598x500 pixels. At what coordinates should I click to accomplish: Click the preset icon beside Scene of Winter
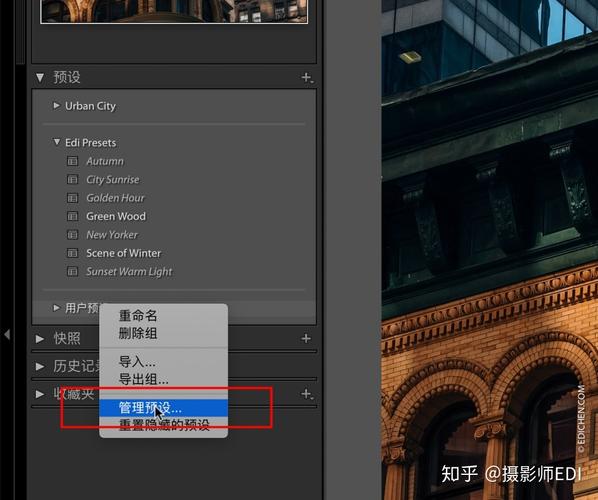pyautogui.click(x=72, y=253)
